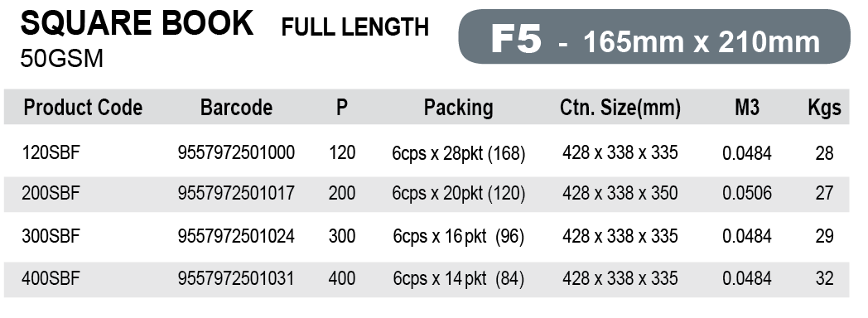
Task: Select barcode 9557972501024
Action: [x=236, y=236]
